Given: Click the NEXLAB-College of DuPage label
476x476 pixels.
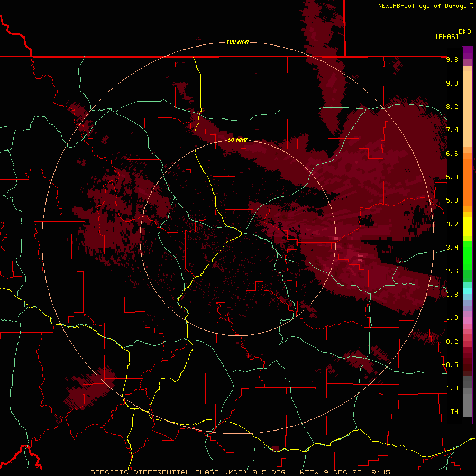Looking at the screenshot, I should (422, 6).
